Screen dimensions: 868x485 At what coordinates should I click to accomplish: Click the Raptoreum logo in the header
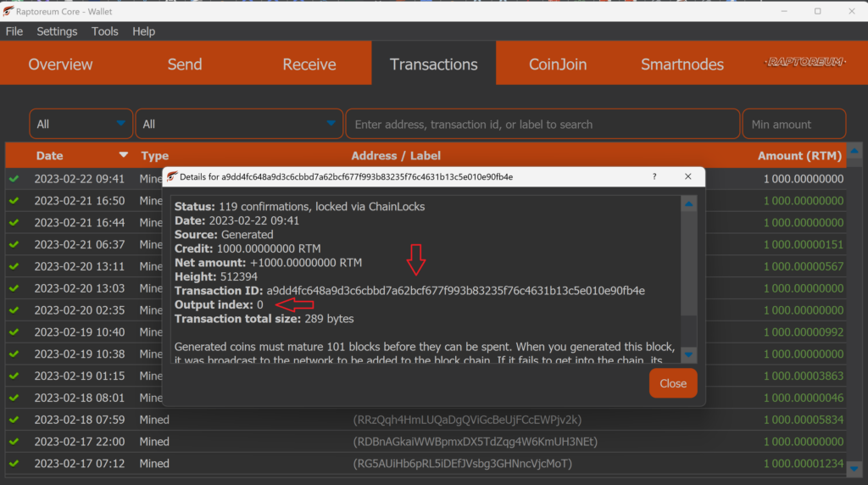[805, 61]
